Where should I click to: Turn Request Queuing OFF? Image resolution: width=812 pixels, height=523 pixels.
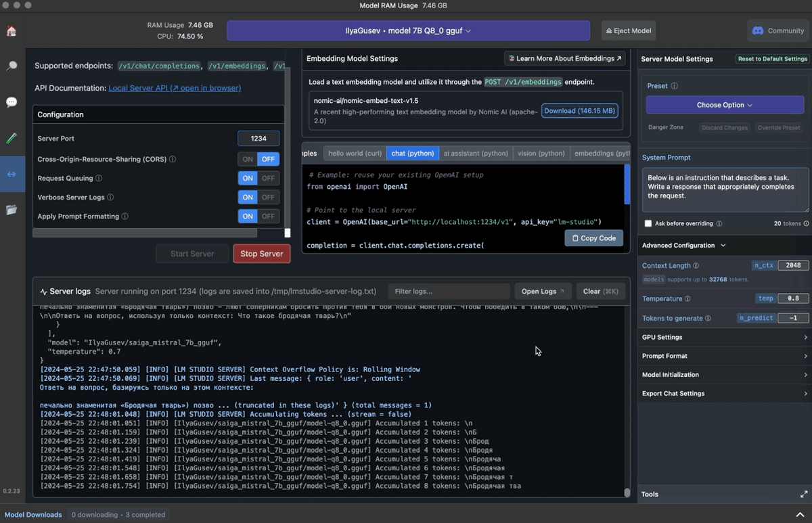pos(269,179)
